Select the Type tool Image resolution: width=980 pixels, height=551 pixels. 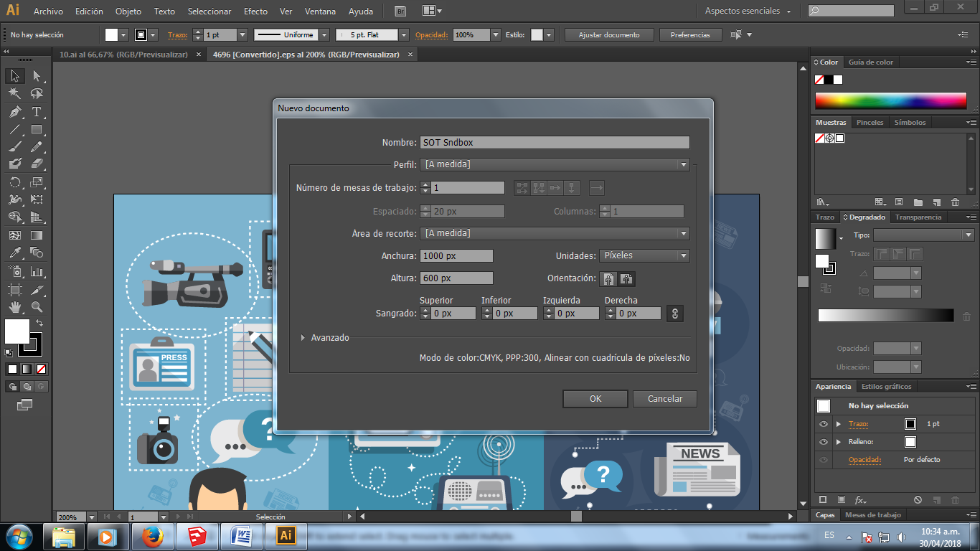pyautogui.click(x=37, y=112)
